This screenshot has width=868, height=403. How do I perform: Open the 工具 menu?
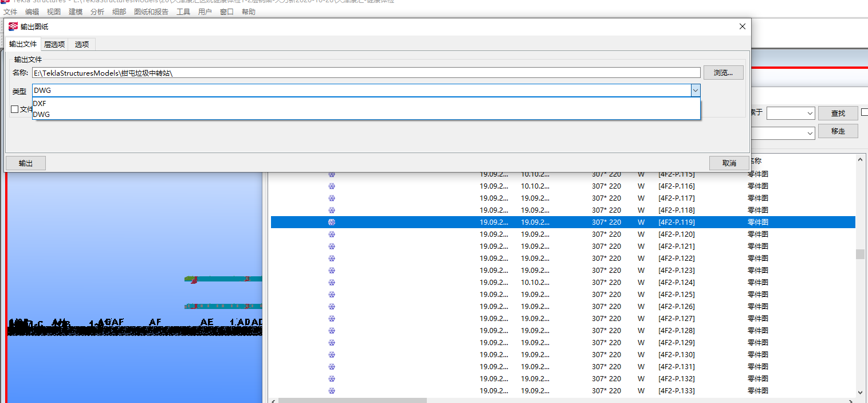coord(183,11)
